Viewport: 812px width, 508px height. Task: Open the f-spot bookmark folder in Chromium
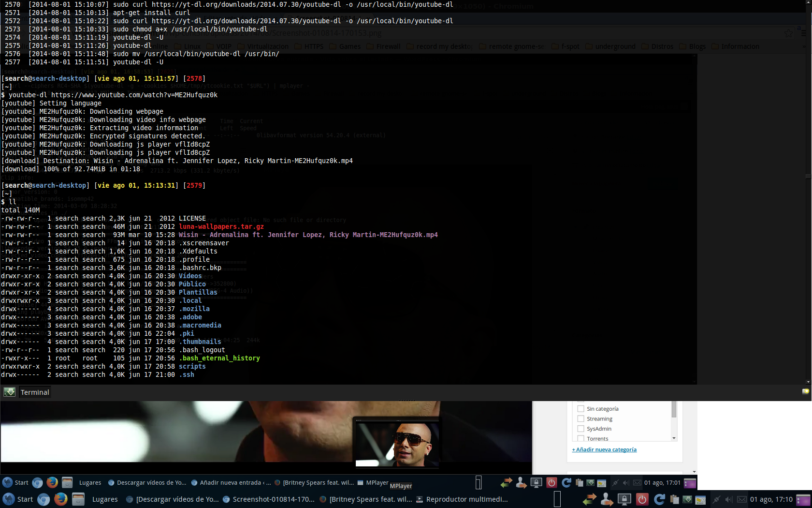[x=565, y=46]
